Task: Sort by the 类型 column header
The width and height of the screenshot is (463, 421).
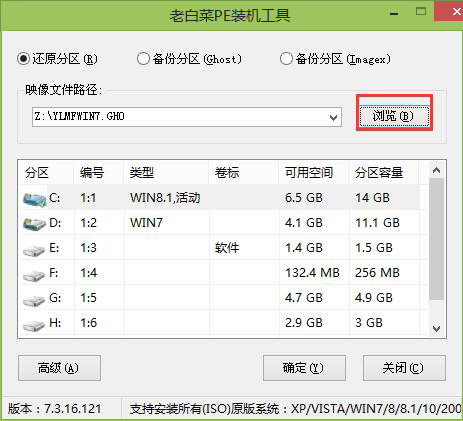Action: point(166,173)
